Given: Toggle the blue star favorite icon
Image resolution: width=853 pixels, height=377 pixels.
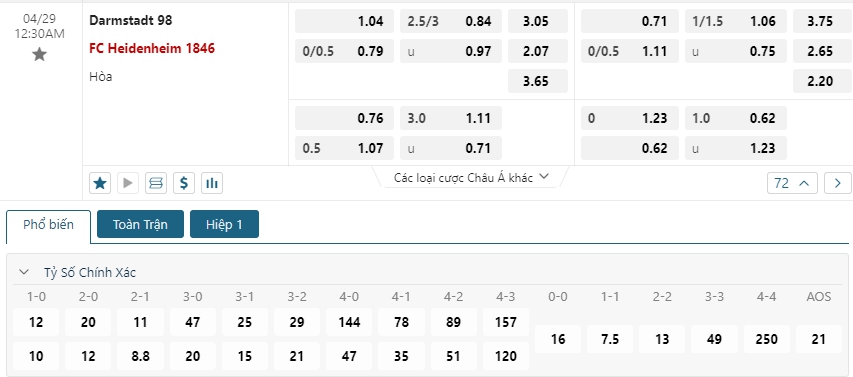Looking at the screenshot, I should pos(100,183).
